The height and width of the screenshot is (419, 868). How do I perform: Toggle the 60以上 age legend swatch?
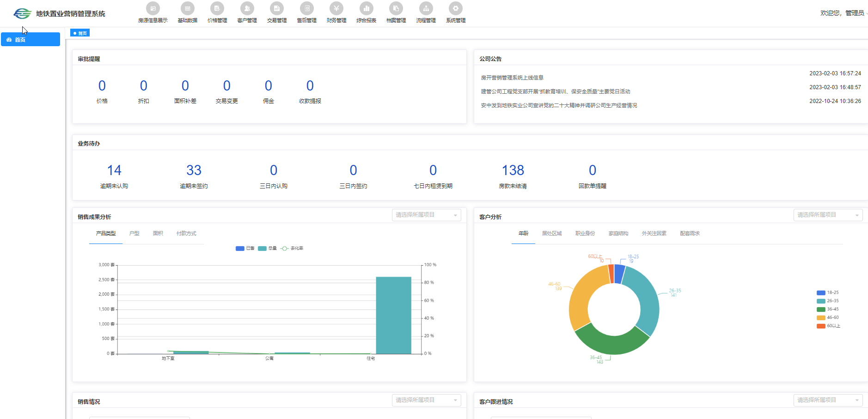click(821, 326)
